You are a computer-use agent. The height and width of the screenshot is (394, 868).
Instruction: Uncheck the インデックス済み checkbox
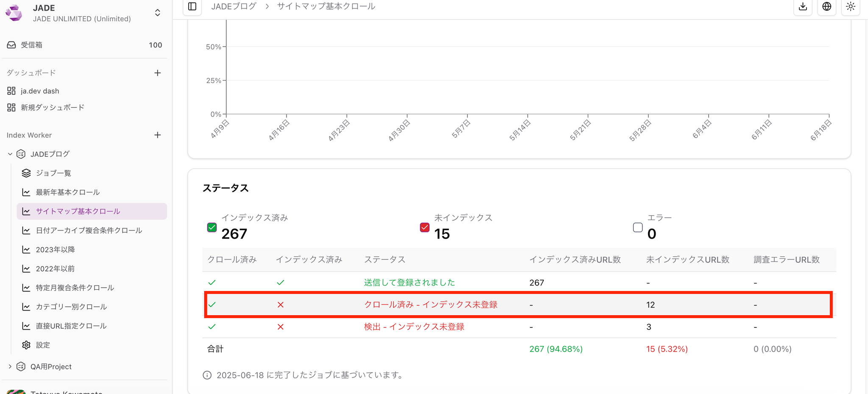(212, 228)
